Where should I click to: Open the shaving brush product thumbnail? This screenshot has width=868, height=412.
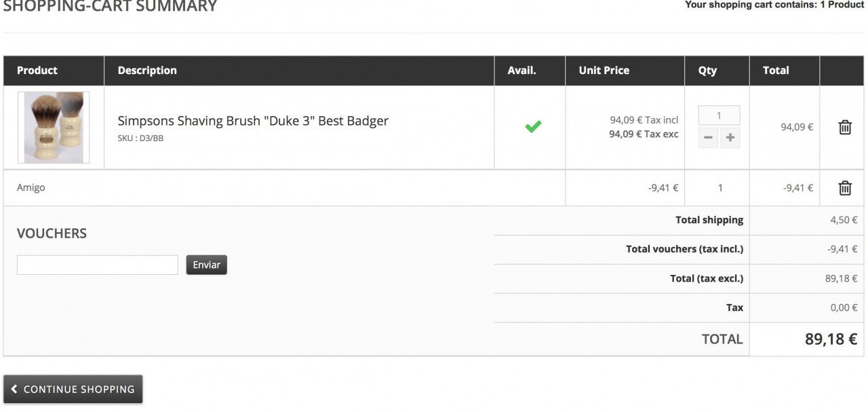[x=54, y=128]
